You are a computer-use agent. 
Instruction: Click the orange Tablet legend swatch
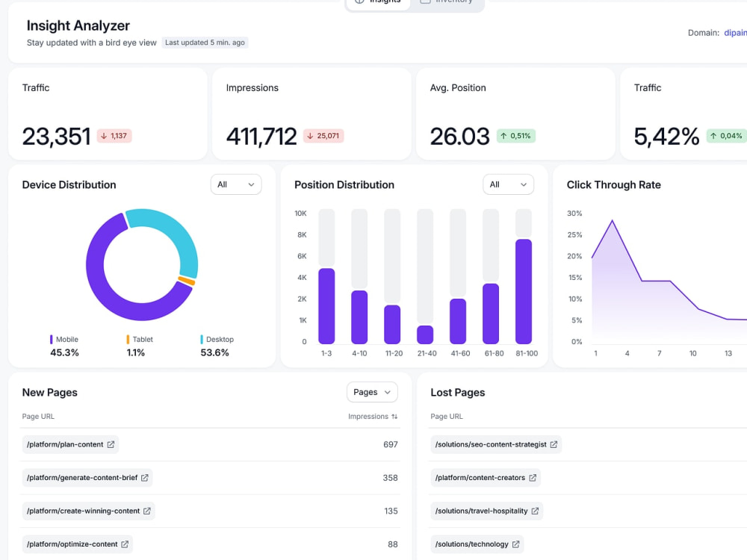(x=128, y=340)
